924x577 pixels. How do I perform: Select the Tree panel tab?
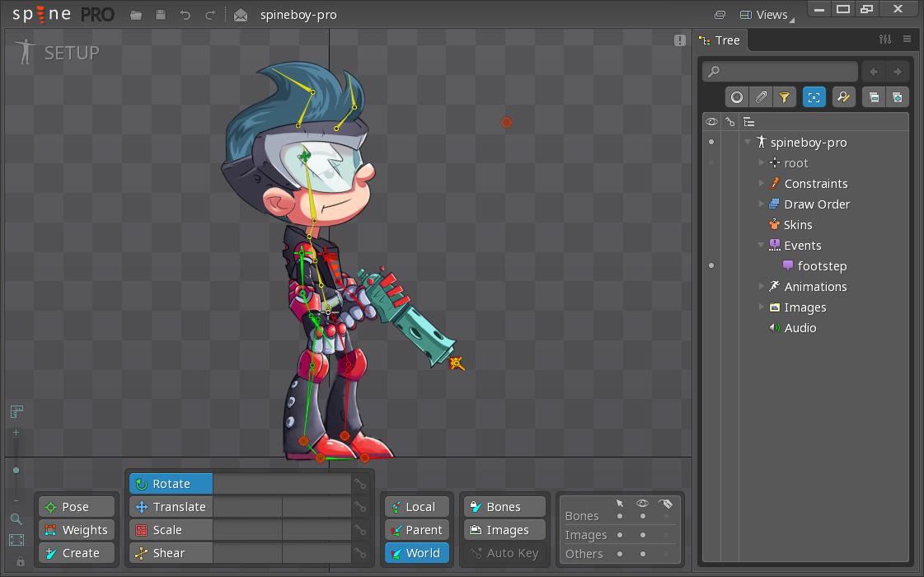(x=720, y=40)
